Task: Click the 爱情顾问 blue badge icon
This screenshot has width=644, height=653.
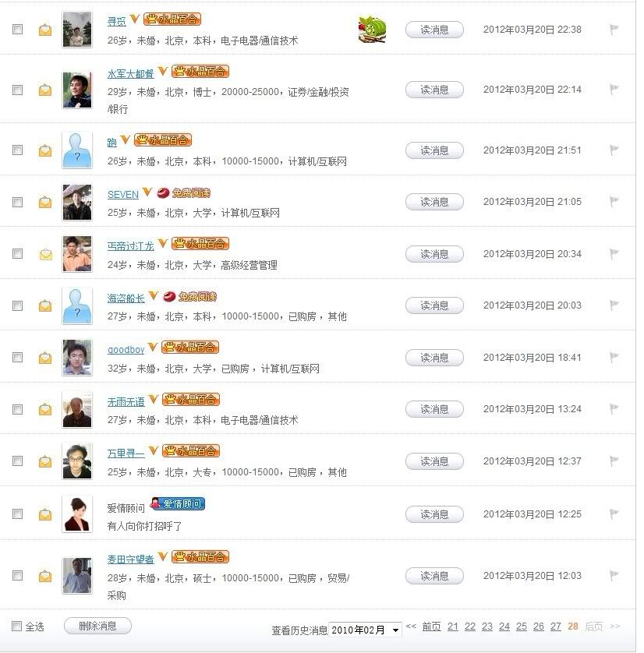Action: coord(177,504)
